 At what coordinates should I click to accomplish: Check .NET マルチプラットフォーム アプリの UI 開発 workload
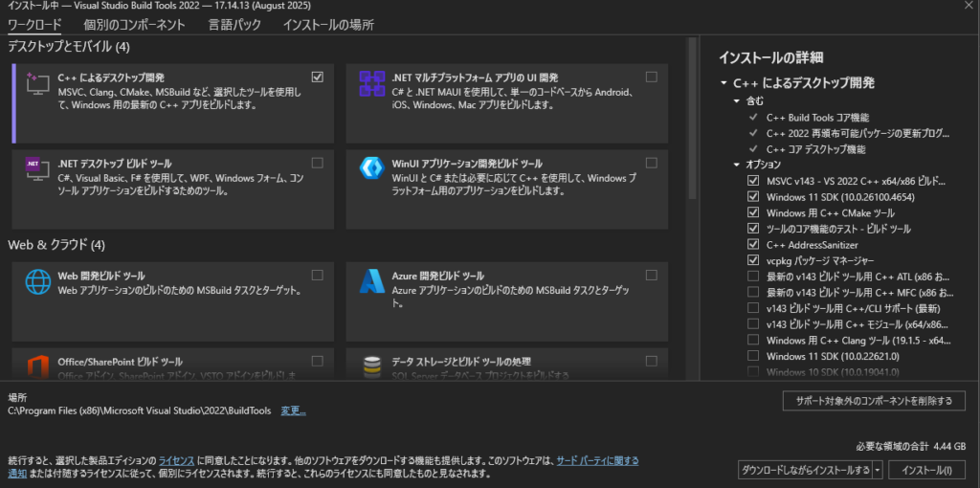click(x=651, y=77)
